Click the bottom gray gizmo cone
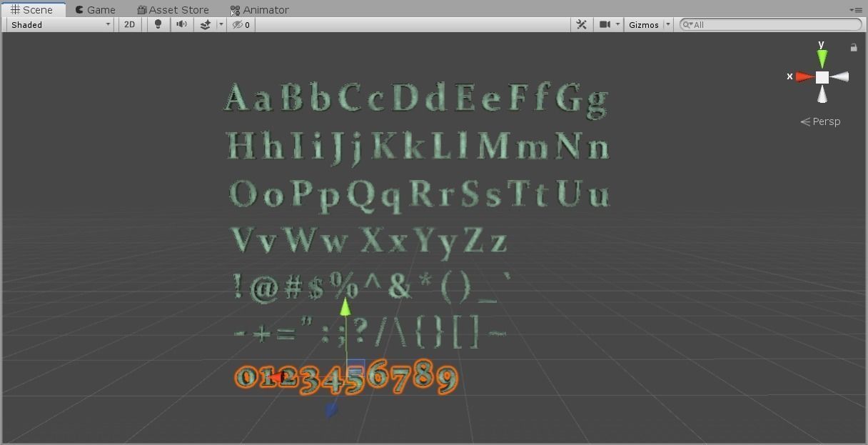 (822, 94)
